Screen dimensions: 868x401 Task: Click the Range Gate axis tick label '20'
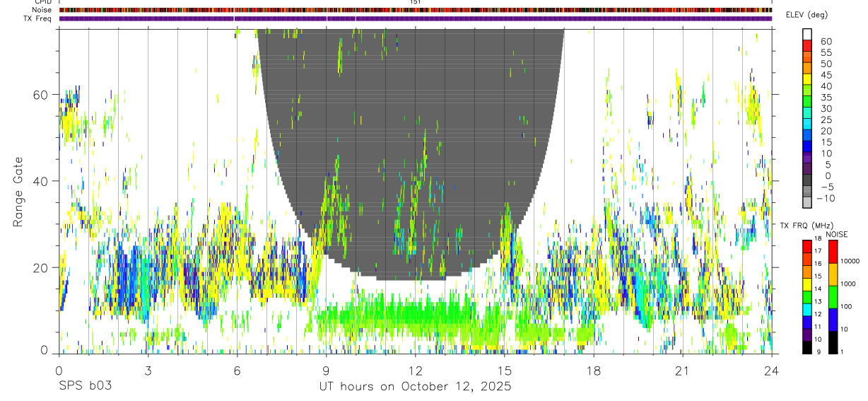click(42, 267)
